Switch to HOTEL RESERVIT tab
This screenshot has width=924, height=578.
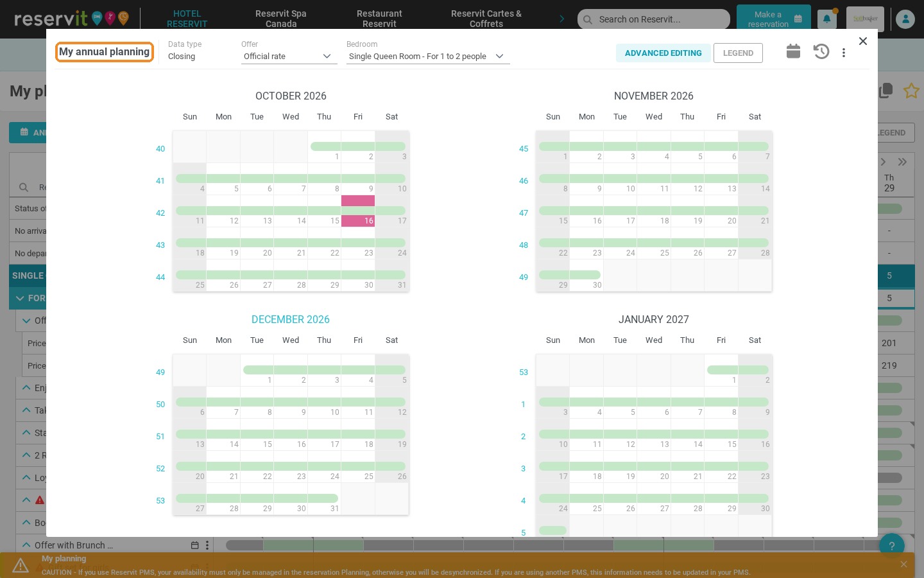(x=187, y=19)
